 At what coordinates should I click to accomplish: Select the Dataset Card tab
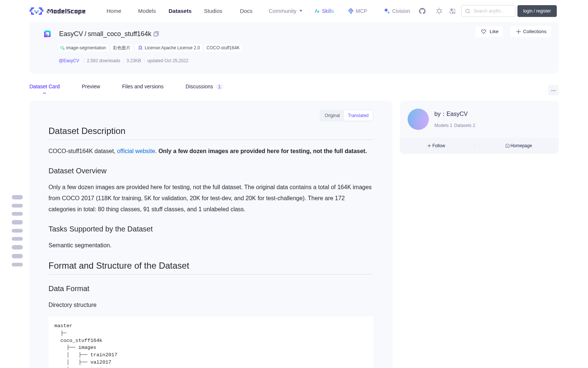click(44, 86)
